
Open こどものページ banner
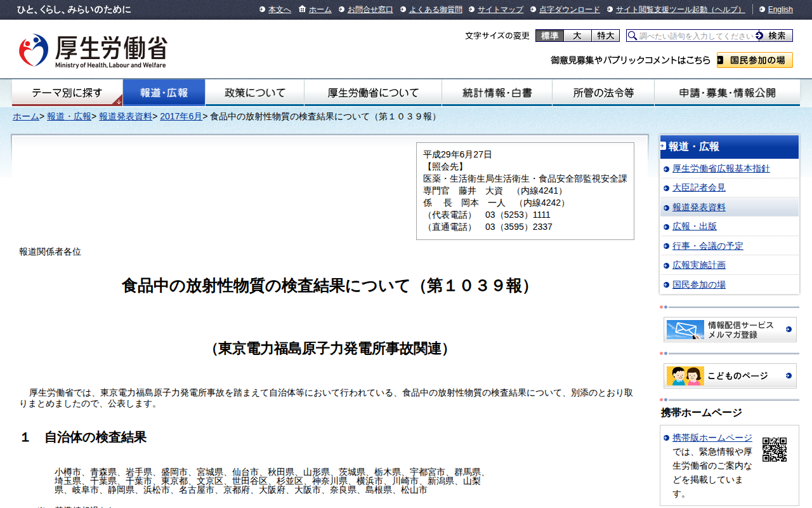(730, 376)
